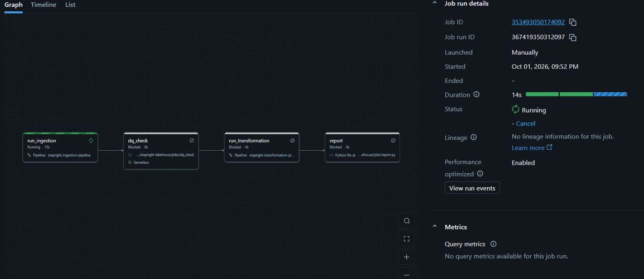Select the run_ingestion task node
Viewport: 644px width, 279px height.
(60, 147)
